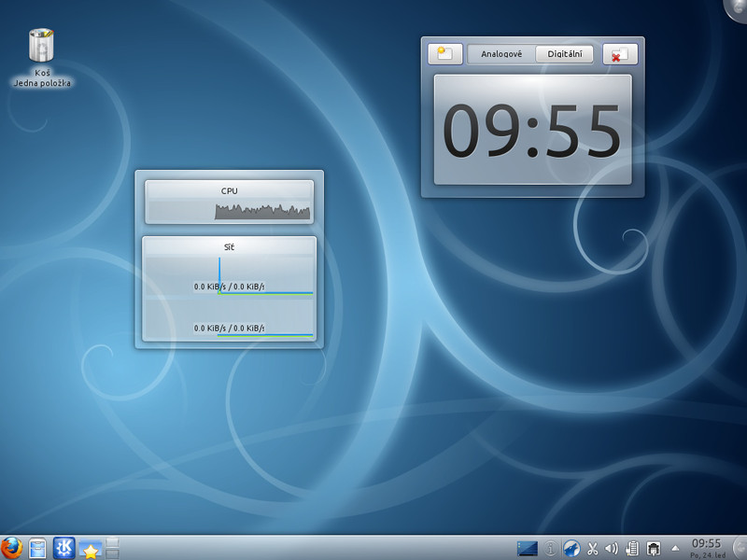
Task: Open the notifications info tray icon
Action: (550, 549)
